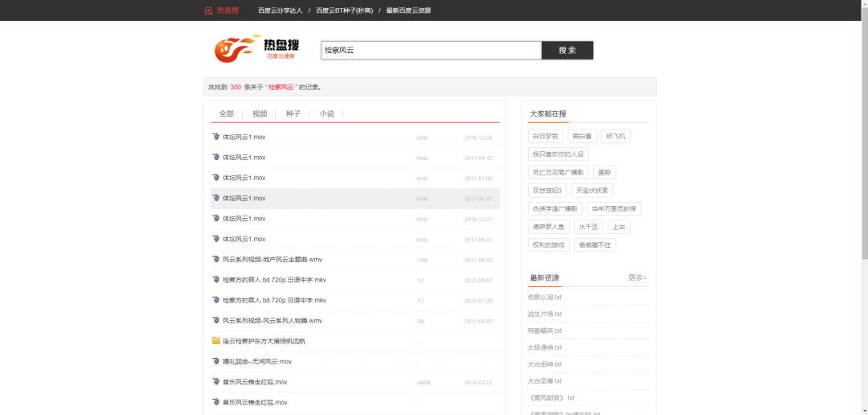Click the page vertical scrollbar thumb
This screenshot has width=868, height=415.
tap(865, 133)
